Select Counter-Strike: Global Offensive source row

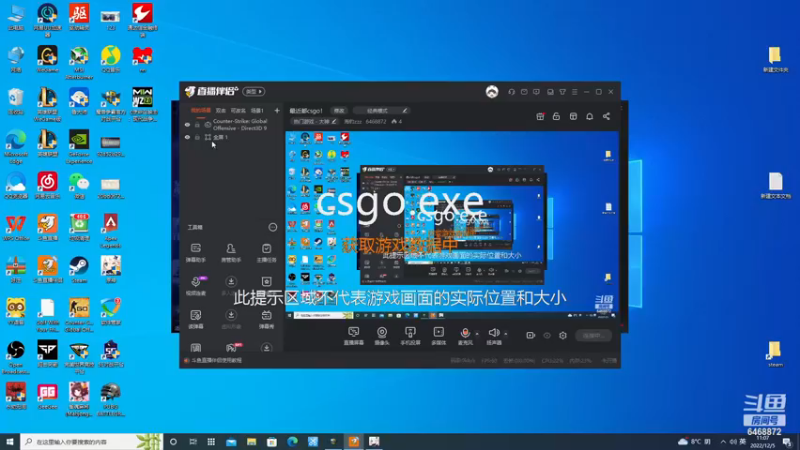[232, 124]
